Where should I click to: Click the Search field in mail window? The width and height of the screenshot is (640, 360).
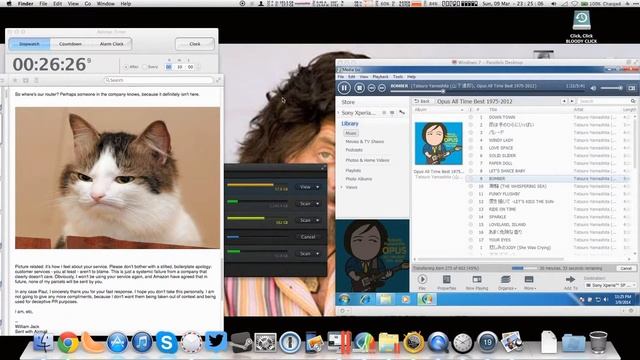pyautogui.click(x=158, y=80)
